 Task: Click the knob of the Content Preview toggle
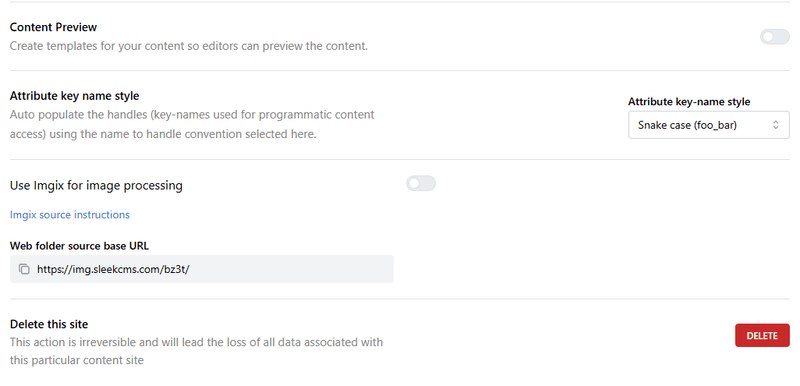768,37
